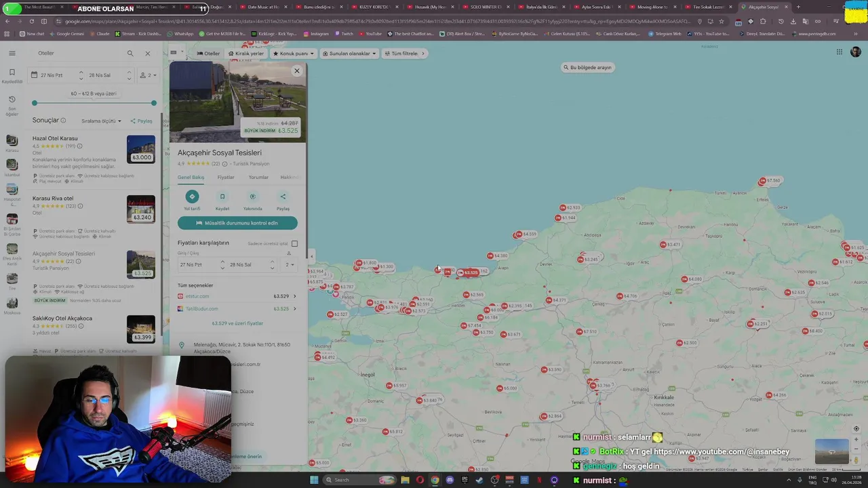Close the Akçaşehir Sosyal Tesisleri card
Screen dimensions: 868x488
296,70
